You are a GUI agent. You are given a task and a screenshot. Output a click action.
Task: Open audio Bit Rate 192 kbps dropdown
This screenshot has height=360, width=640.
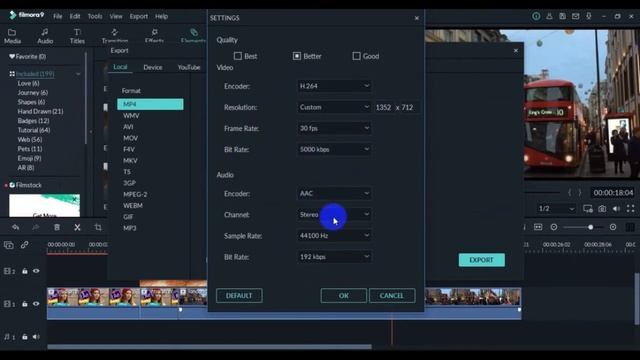[334, 257]
